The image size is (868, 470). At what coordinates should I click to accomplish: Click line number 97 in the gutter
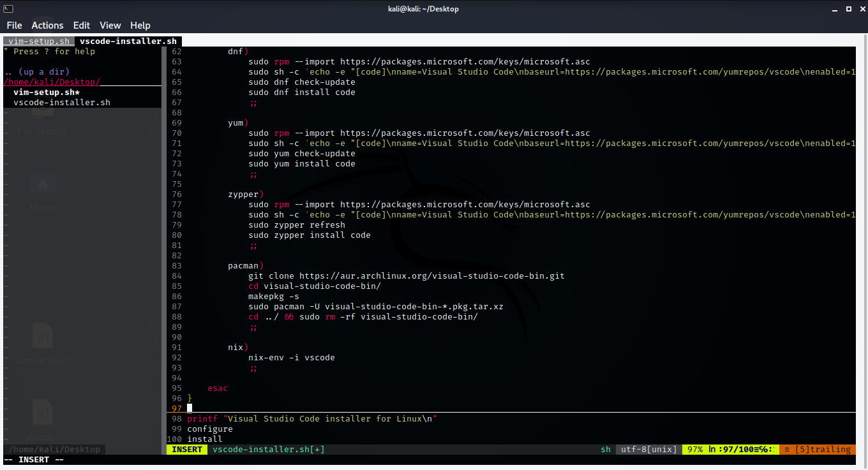(x=177, y=409)
